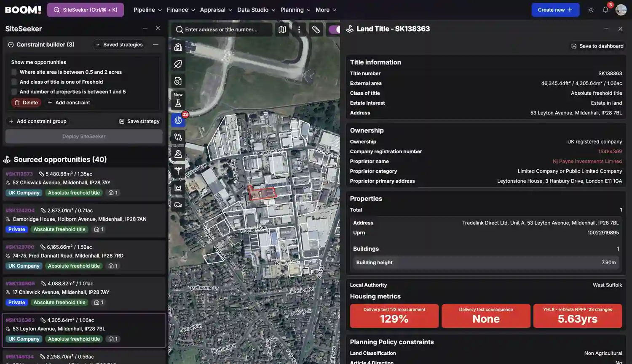632x364 pixels.
Task: Click the Deploy SiteSeeker button
Action: [x=84, y=136]
